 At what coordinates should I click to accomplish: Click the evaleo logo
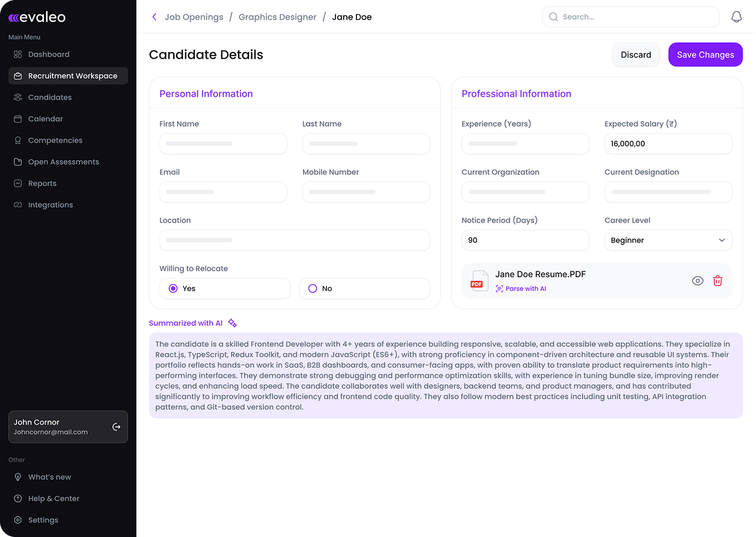pyautogui.click(x=37, y=18)
